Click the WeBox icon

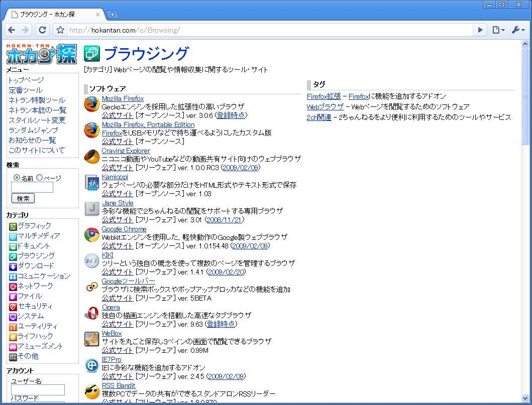91,339
